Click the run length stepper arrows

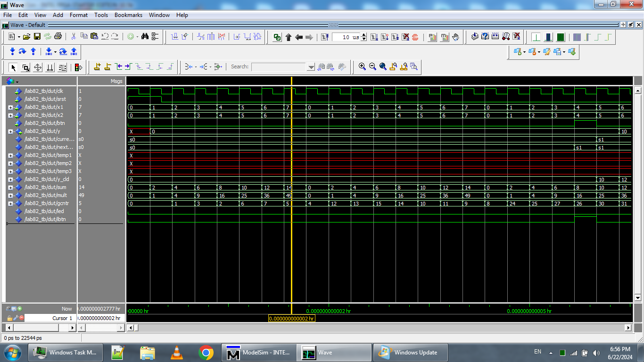363,37
